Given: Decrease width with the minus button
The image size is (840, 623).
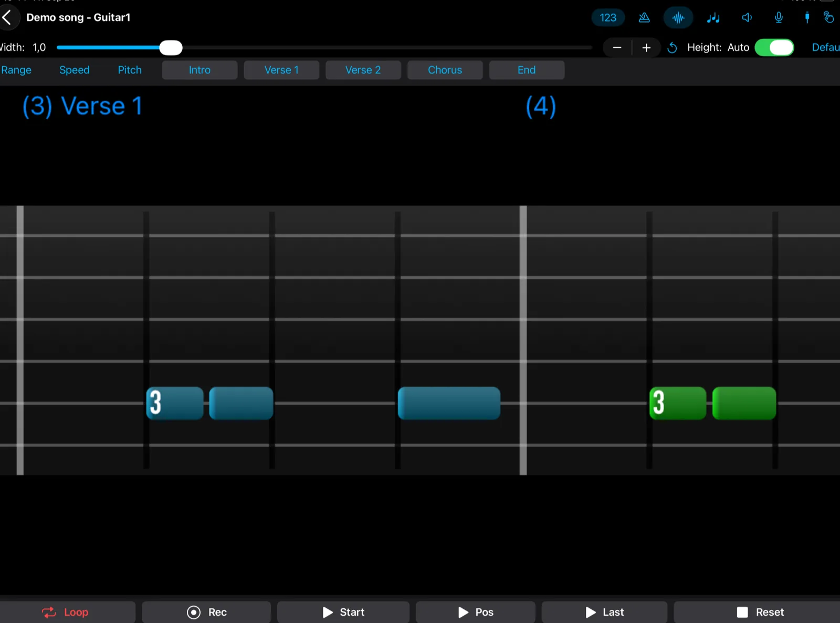Looking at the screenshot, I should pos(617,48).
